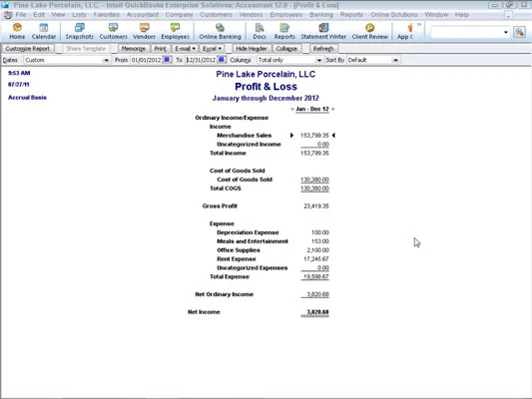Click the Hide Header button

coord(252,49)
